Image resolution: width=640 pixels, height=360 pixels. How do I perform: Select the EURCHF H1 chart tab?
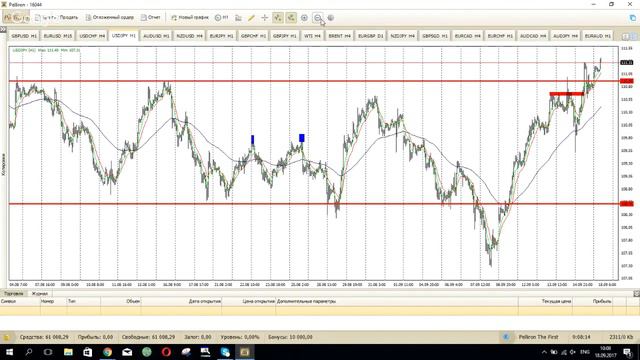tap(500, 36)
